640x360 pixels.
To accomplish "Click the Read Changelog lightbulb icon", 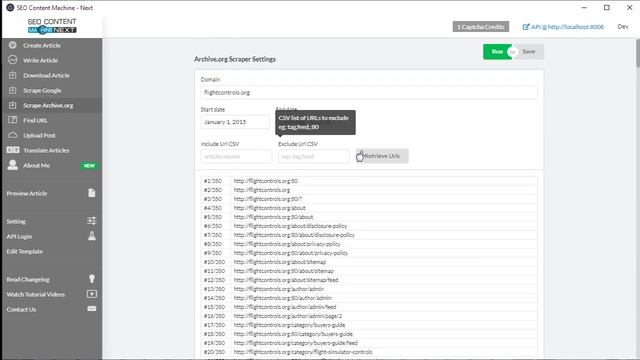I will [92, 279].
